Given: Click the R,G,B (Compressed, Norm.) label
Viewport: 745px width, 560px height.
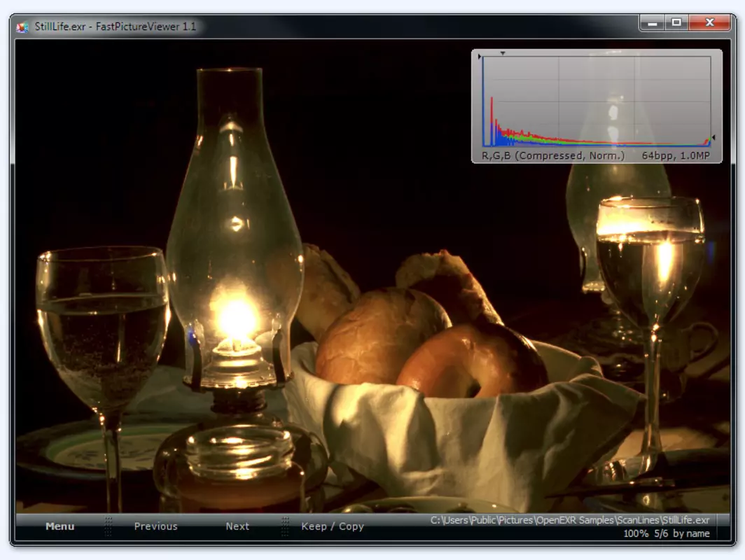Looking at the screenshot, I should 553,156.
